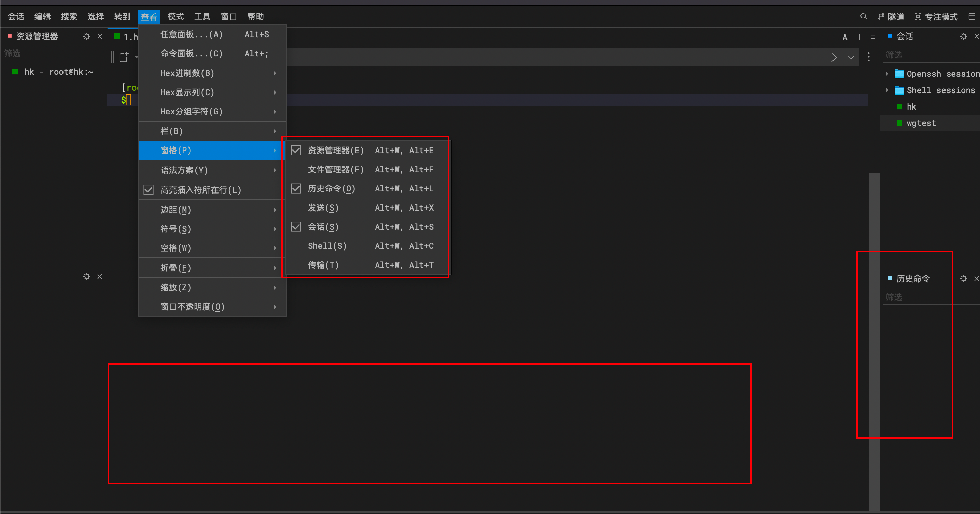Click the Openssh sessions folder icon

point(899,74)
